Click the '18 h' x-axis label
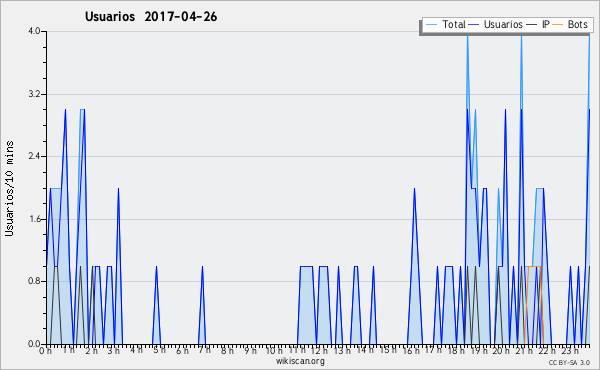 point(456,350)
